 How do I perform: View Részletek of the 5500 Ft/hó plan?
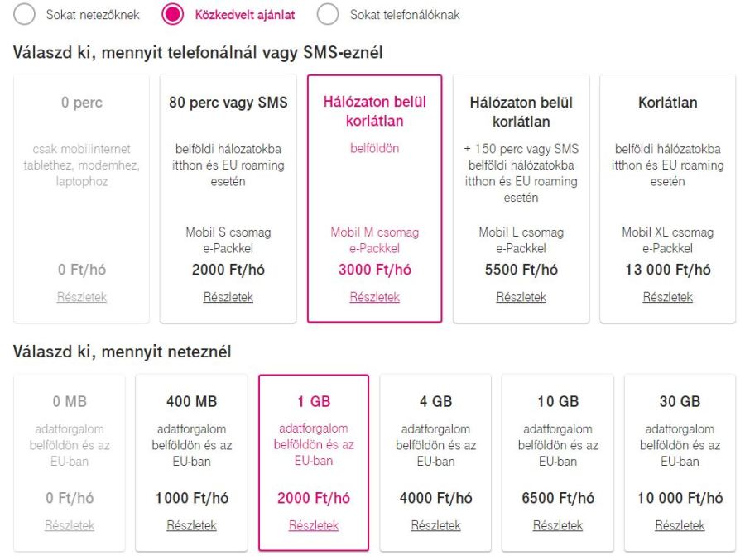tap(521, 297)
